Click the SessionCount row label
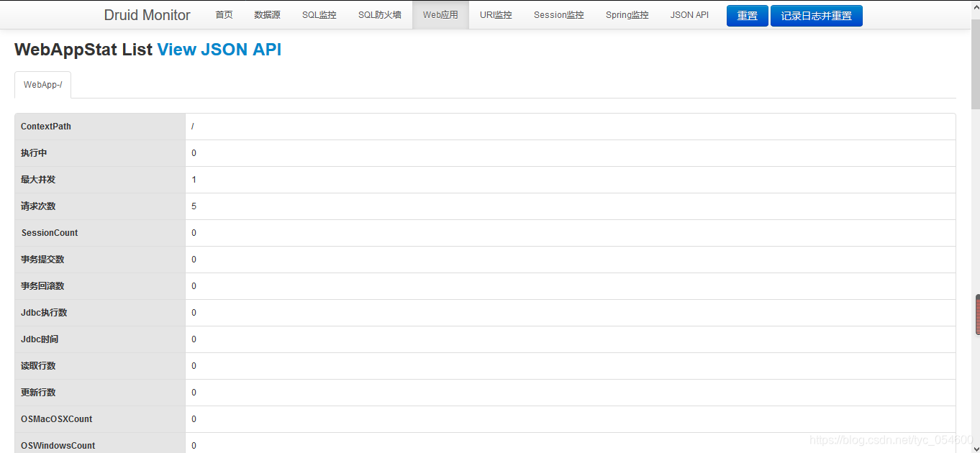This screenshot has height=453, width=980. tap(50, 233)
